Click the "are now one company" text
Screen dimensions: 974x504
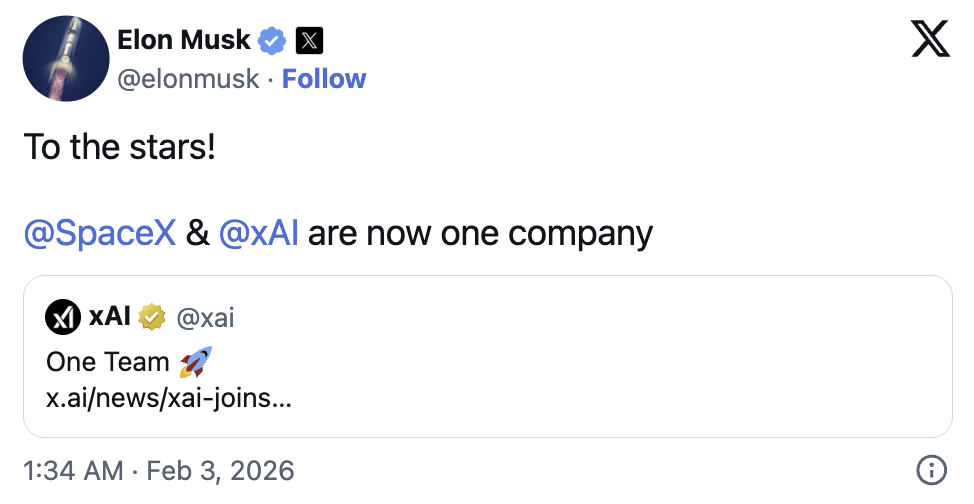[480, 233]
